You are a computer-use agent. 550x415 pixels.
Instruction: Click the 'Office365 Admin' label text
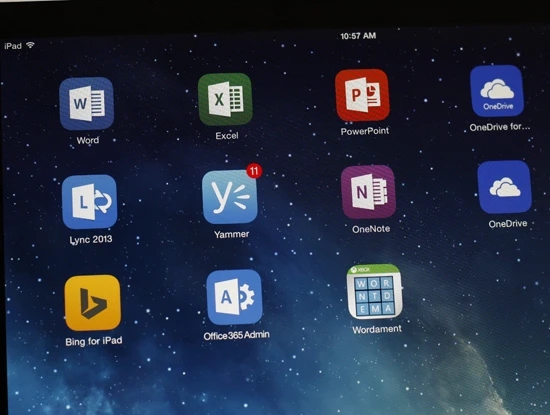tap(236, 335)
